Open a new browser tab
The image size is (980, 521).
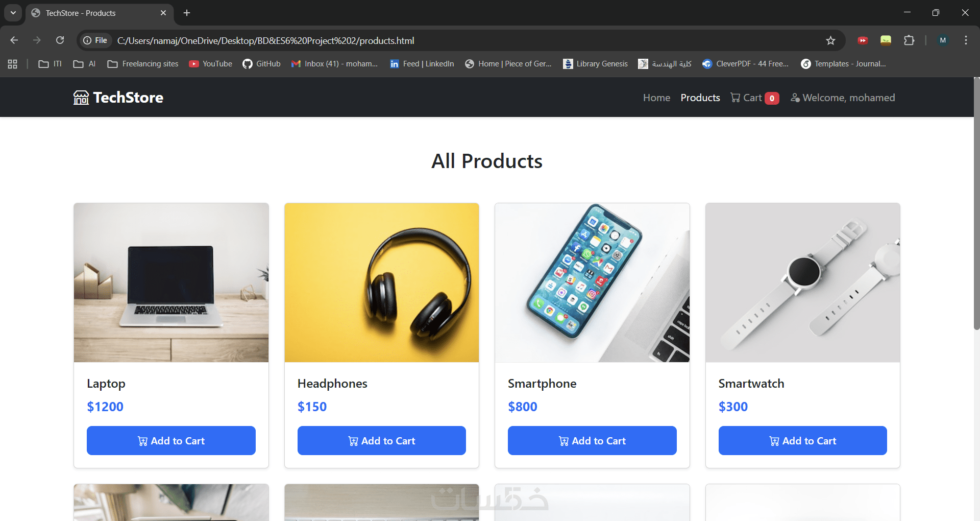click(187, 13)
